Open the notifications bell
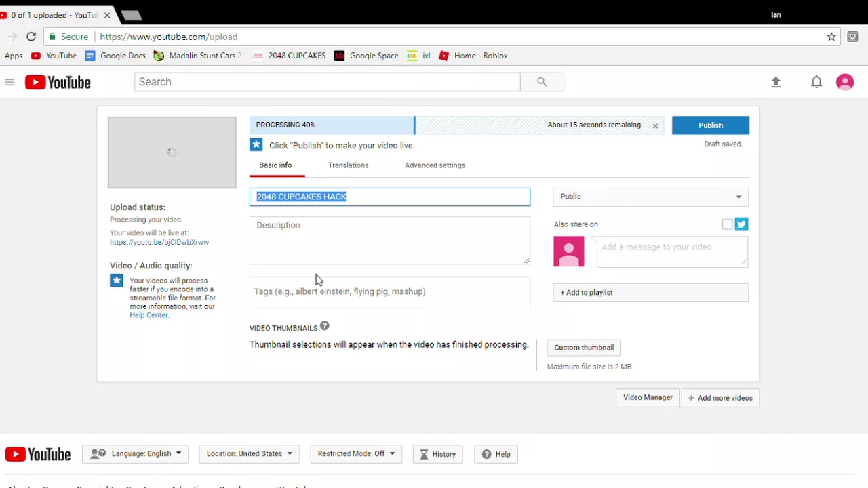 816,82
